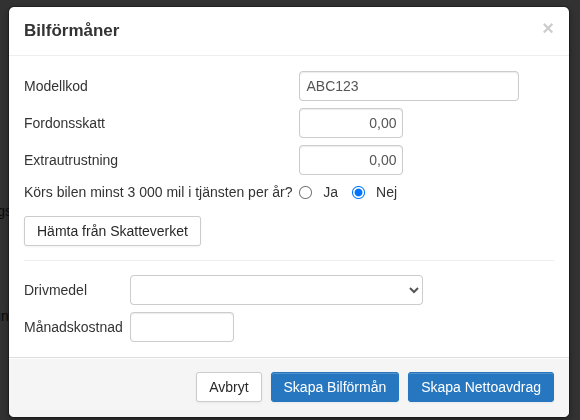Click the Månadskostnad label text
The image size is (580, 420).
[x=73, y=327]
